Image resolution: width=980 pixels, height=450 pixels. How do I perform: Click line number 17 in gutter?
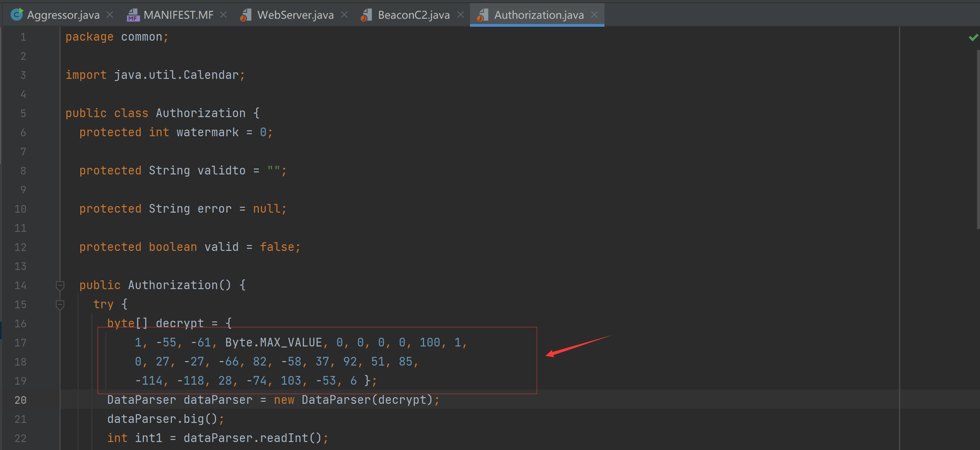point(20,342)
